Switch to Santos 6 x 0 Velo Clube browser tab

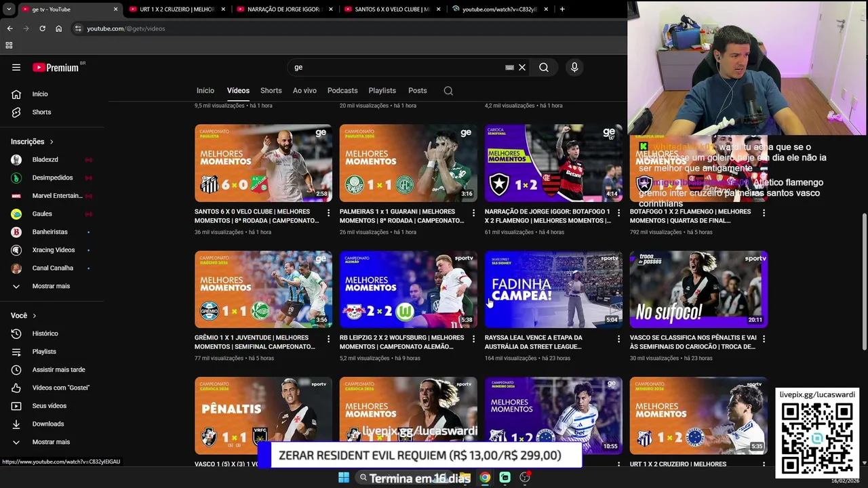click(391, 9)
